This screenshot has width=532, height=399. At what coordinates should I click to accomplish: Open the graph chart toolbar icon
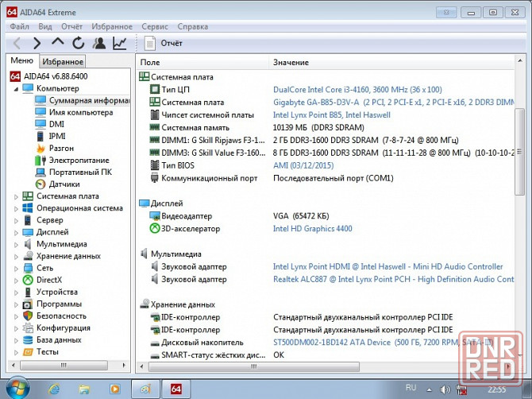point(119,43)
